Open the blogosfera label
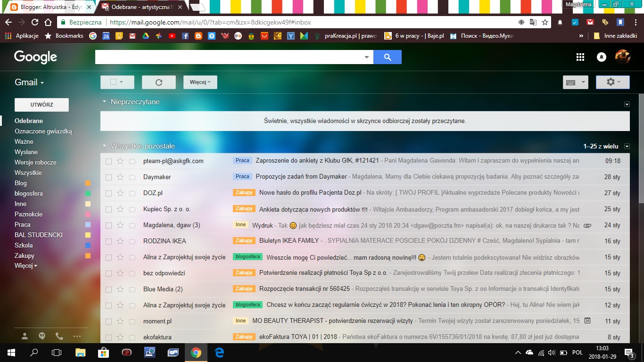The height and width of the screenshot is (362, 644). click(x=29, y=193)
